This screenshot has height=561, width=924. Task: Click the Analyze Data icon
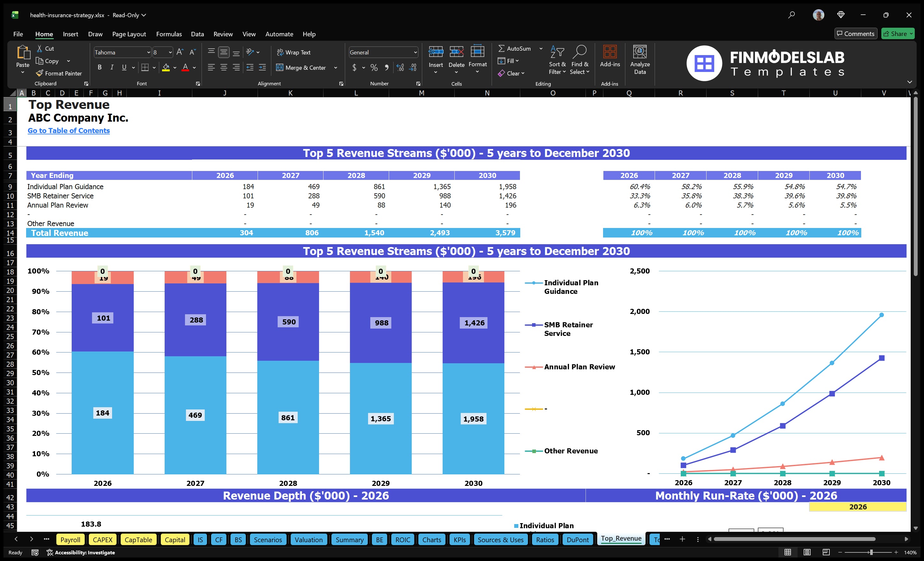(x=640, y=60)
